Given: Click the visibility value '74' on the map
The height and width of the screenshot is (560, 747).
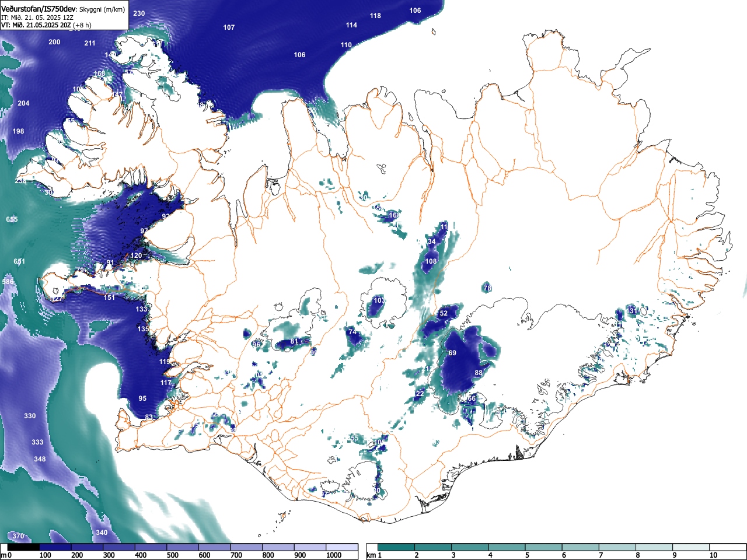Looking at the screenshot, I should point(352,332).
